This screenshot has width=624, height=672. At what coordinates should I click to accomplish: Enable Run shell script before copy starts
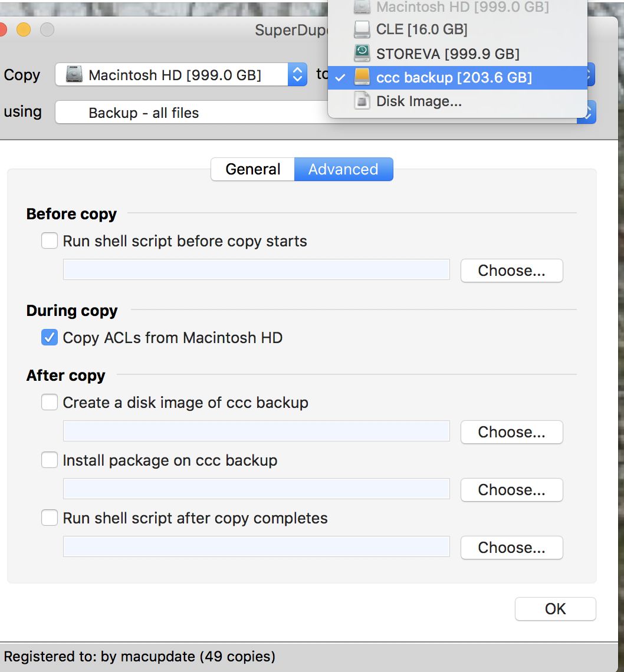[x=50, y=241]
